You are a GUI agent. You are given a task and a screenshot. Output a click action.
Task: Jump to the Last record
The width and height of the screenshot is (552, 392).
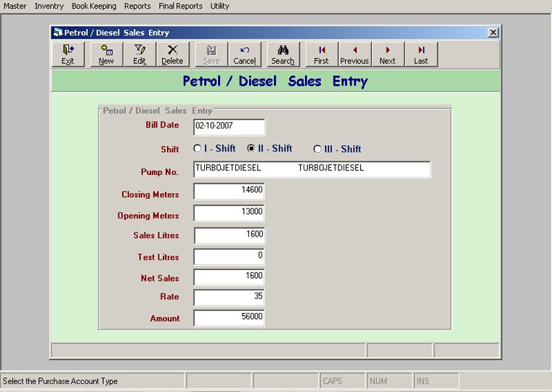421,54
